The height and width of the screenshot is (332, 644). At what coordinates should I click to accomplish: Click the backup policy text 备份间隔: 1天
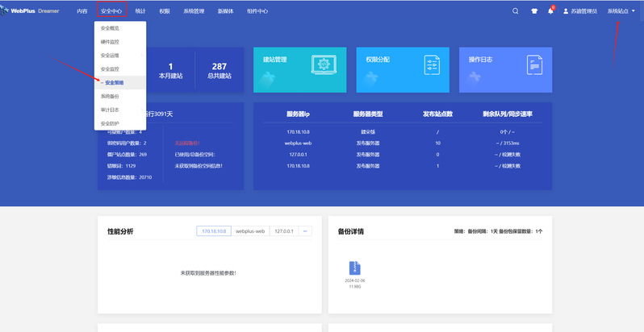482,231
